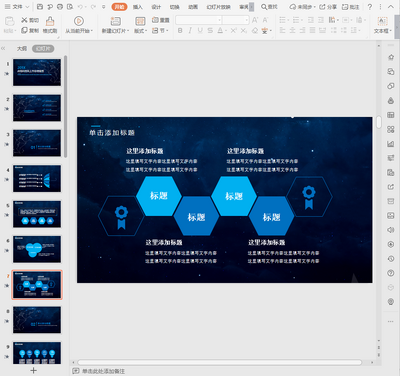Toggle subscript formatting
The height and width of the screenshot is (376, 400).
(x=244, y=31)
